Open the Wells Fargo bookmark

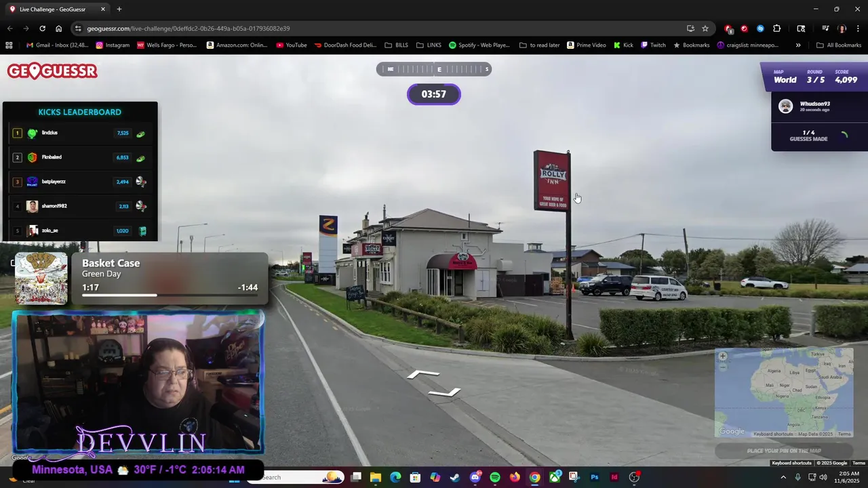click(x=167, y=45)
